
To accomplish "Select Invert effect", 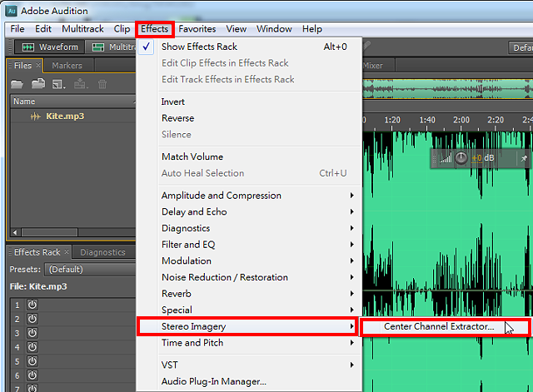I will pyautogui.click(x=249, y=102).
